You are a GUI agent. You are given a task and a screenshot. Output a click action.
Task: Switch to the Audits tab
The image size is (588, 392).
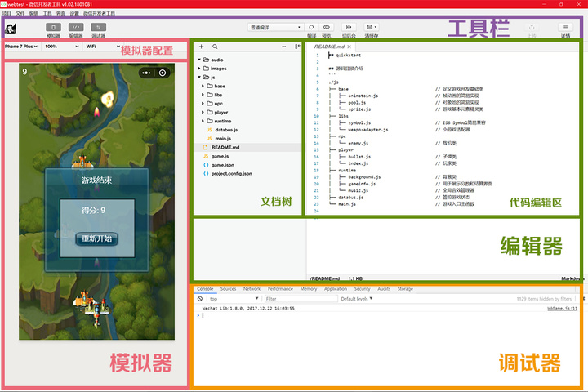[384, 289]
